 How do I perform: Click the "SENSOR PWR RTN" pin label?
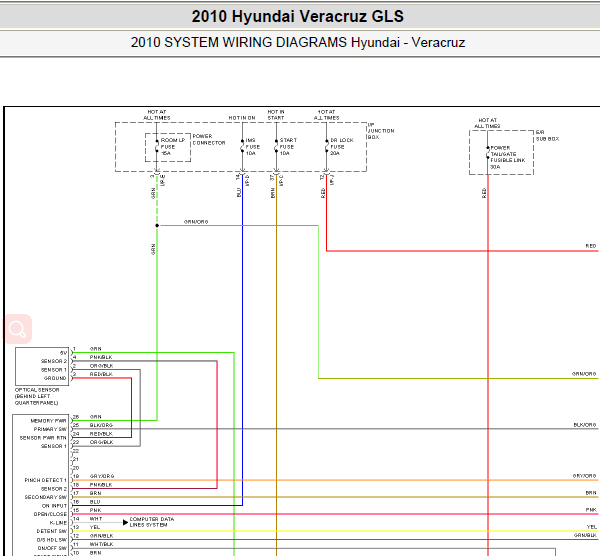pos(43,437)
